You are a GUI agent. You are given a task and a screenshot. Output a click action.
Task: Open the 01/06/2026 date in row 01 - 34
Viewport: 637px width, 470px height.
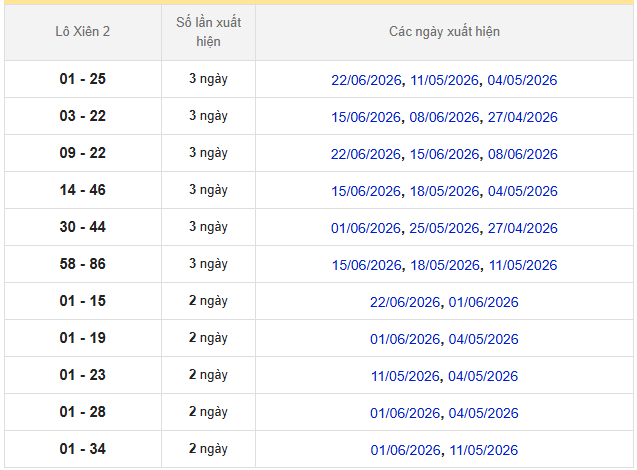click(x=405, y=450)
